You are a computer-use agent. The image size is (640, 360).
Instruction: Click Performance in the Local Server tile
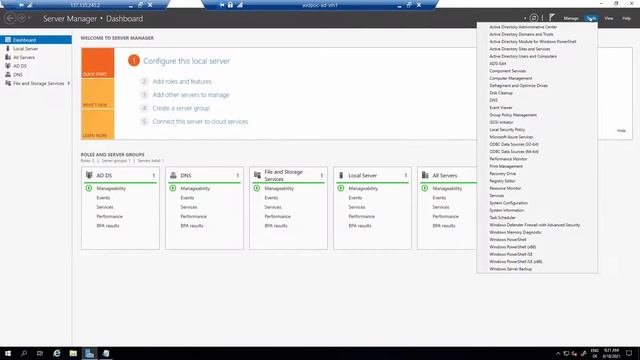[x=361, y=216]
